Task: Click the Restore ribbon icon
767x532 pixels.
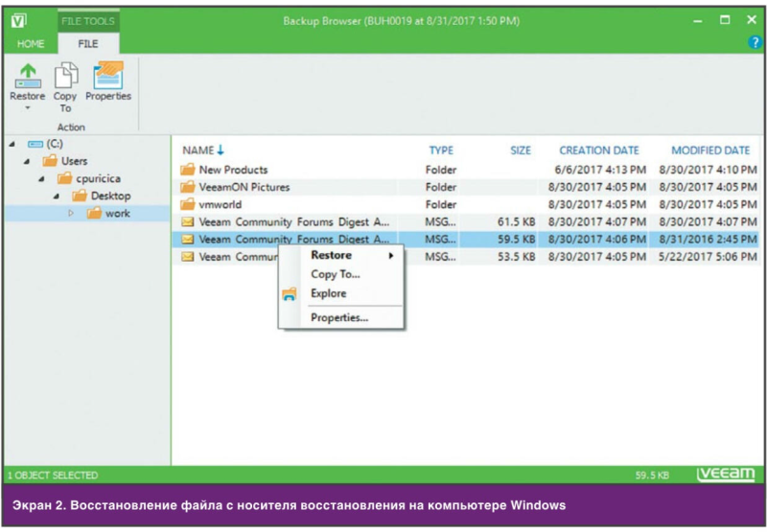Action: [28, 76]
